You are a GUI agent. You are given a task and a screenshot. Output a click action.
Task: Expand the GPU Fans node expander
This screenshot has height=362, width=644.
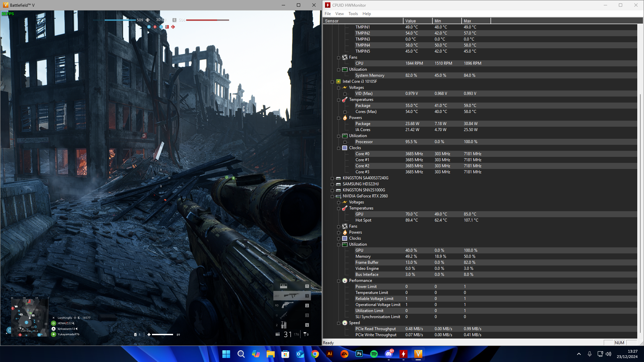339,227
